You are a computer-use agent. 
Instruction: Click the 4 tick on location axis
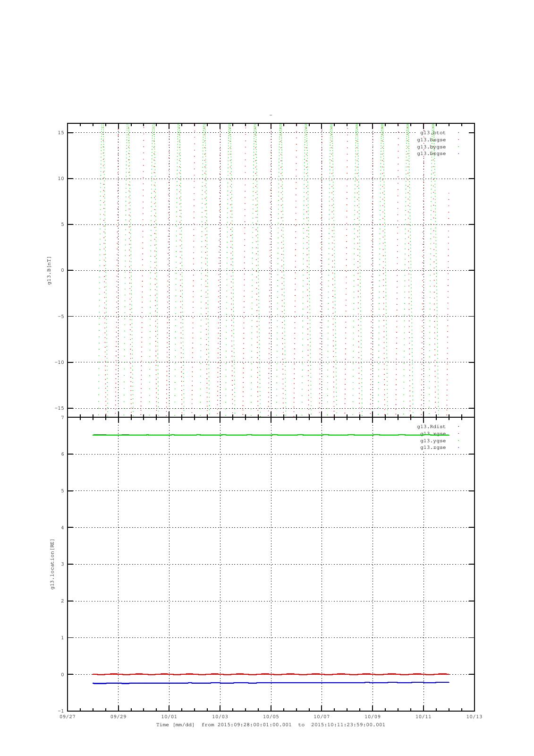click(x=62, y=528)
